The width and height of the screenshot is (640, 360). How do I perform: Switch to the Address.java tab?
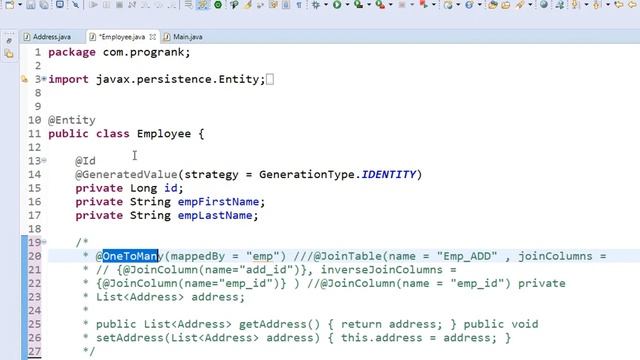[x=47, y=37]
